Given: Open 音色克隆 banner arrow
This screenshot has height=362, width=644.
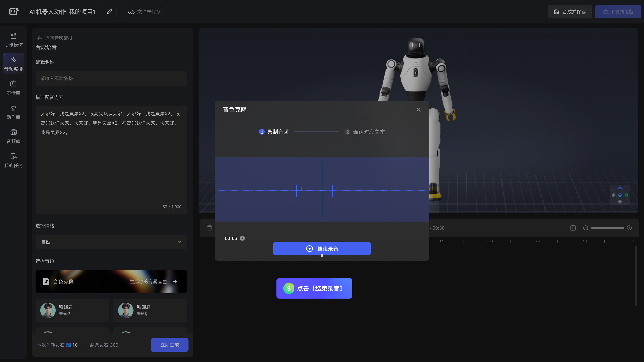Looking at the screenshot, I should [175, 282].
